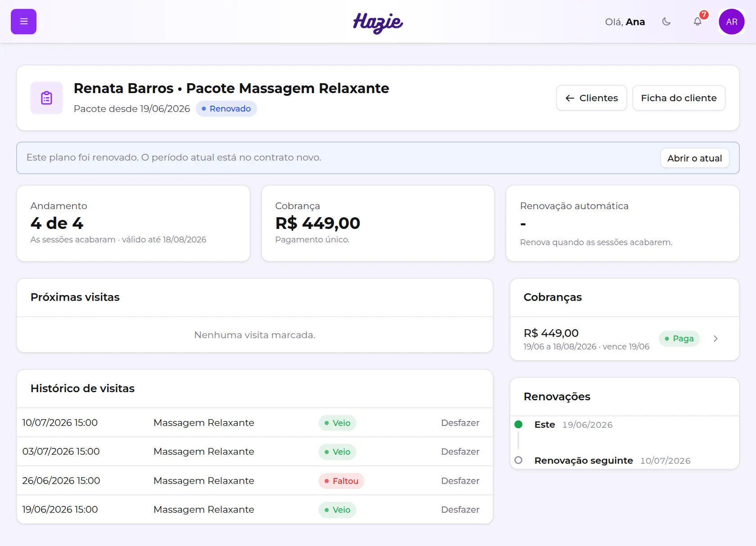Viewport: 756px width, 546px height.
Task: Open the hamburger menu button
Action: [x=23, y=22]
